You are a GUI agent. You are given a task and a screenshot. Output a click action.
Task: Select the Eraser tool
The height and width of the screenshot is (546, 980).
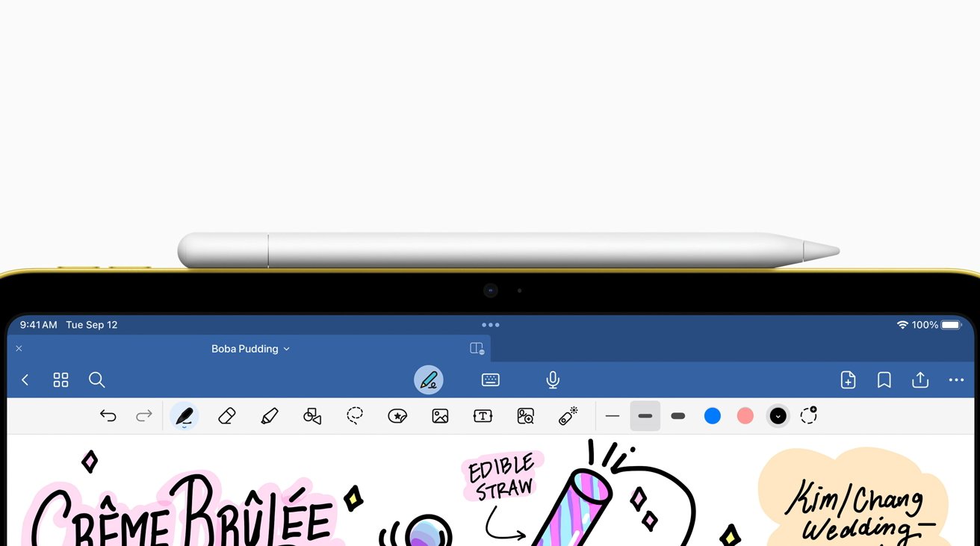(x=226, y=416)
